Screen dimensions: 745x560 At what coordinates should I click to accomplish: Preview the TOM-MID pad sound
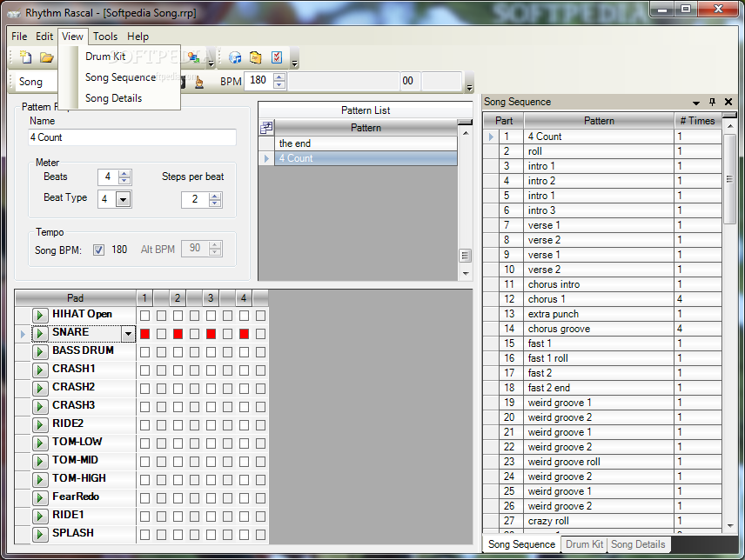tap(40, 461)
